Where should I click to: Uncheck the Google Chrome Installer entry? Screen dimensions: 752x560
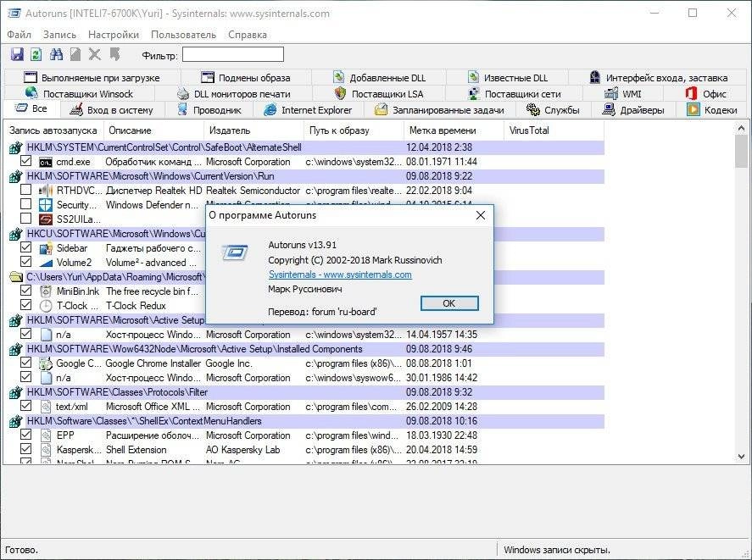tap(26, 363)
